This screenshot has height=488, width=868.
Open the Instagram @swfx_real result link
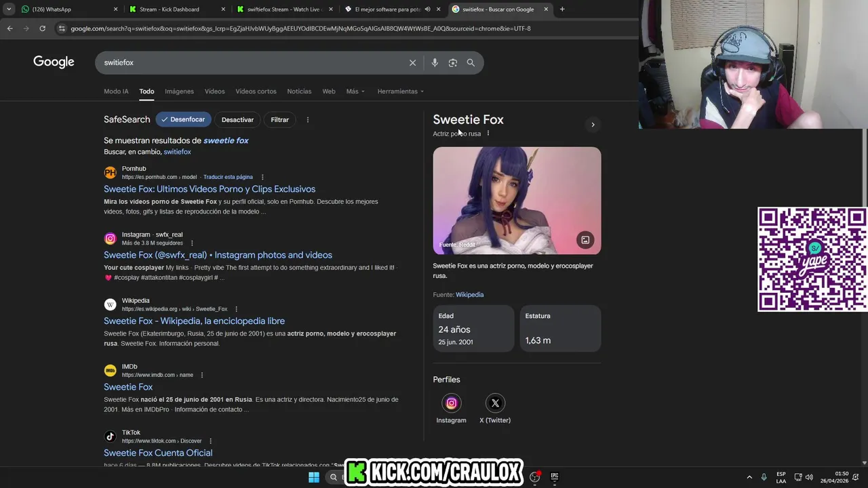[218, 256]
